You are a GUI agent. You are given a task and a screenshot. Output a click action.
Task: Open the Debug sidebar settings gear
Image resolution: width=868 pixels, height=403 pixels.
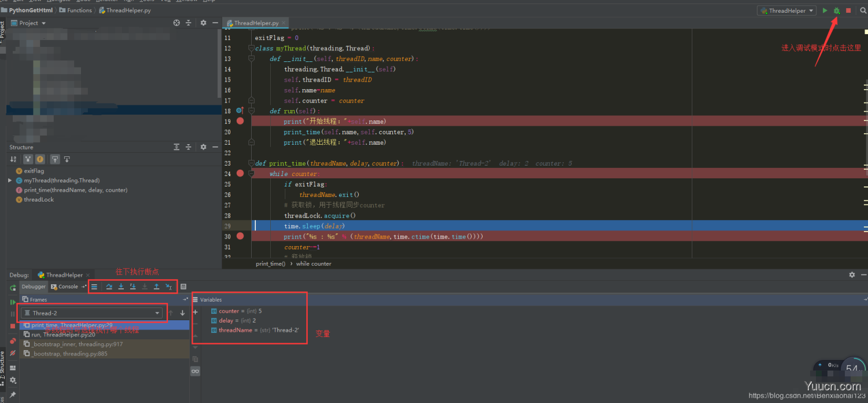click(x=13, y=380)
